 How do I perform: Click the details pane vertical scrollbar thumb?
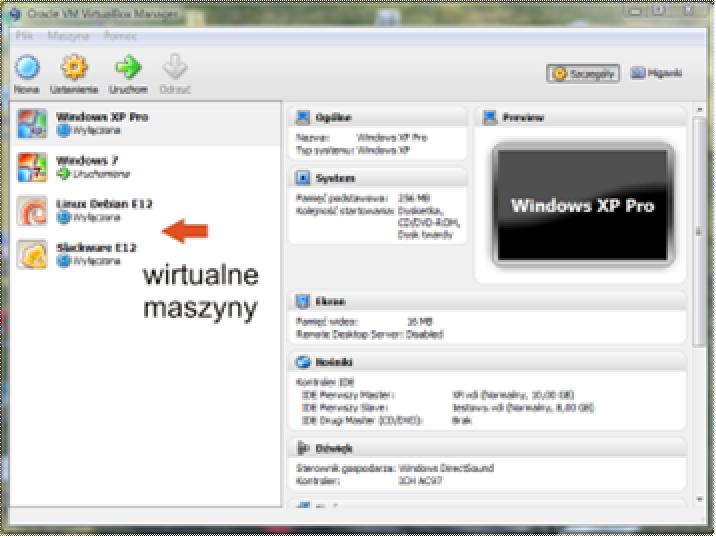point(699,232)
